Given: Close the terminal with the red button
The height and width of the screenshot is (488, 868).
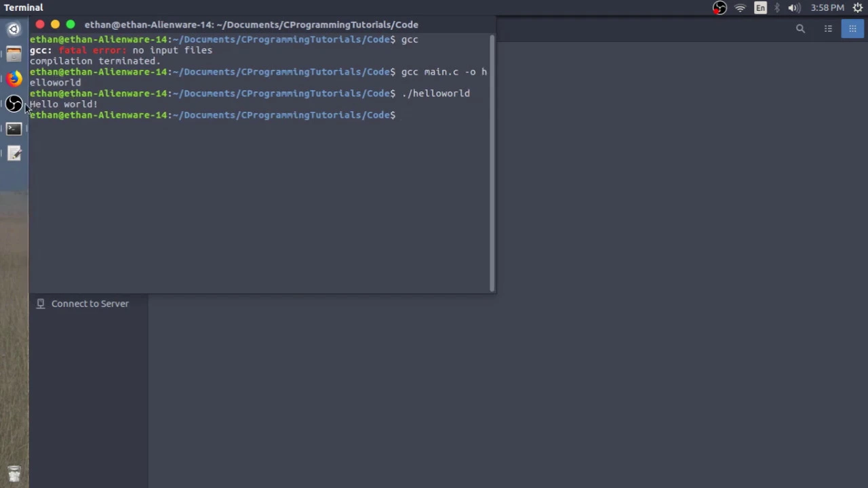Looking at the screenshot, I should (x=40, y=24).
